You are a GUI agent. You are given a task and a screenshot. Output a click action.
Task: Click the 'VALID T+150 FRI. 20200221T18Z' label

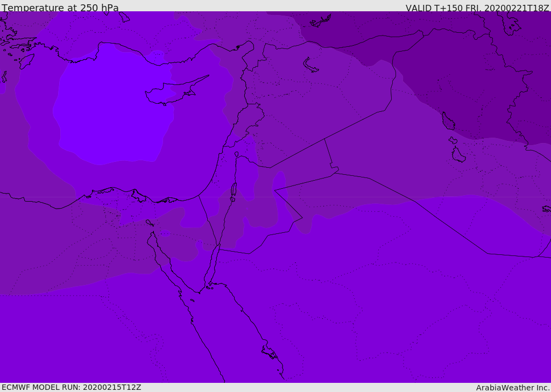(477, 8)
